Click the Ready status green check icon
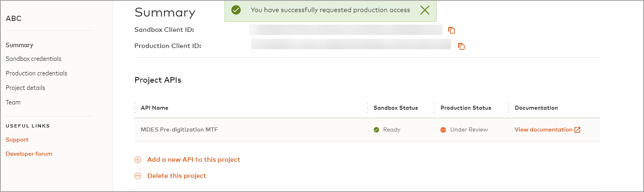Viewport: 644px width, 192px height. pos(377,130)
